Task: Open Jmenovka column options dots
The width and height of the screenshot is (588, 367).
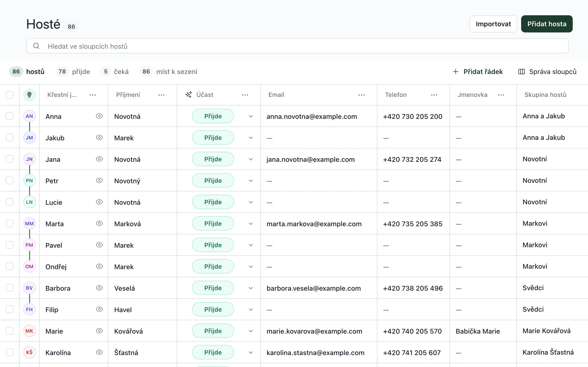Action: tap(501, 95)
